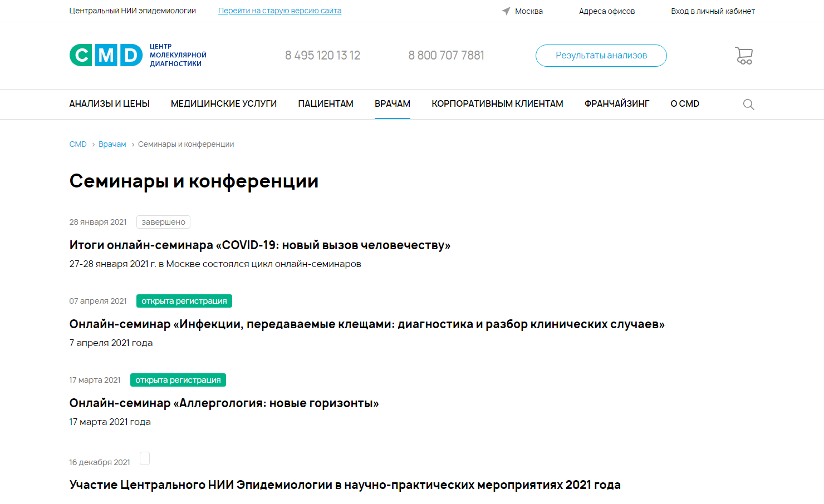Open the COVID-19 online seminar results article
824x504 pixels.
259,245
